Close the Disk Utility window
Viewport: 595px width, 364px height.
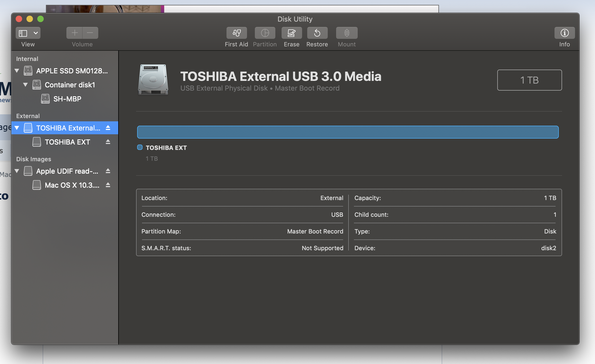tap(19, 19)
